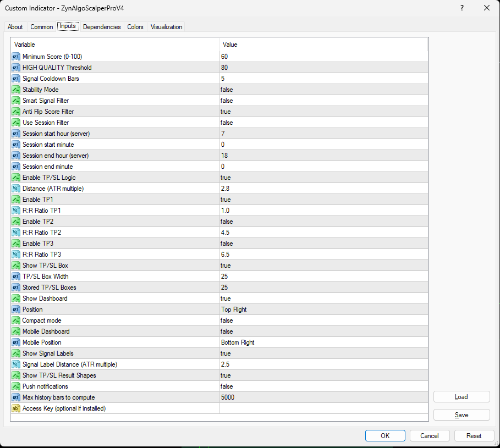
Task: Click the Cancel button
Action: tap(430, 436)
